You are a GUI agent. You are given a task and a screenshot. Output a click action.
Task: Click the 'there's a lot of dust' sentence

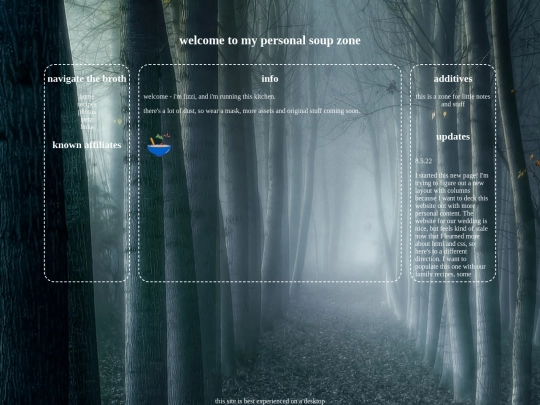[251, 111]
